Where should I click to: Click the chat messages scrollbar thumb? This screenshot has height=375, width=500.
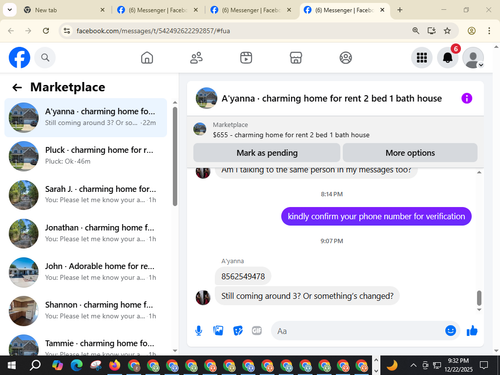point(479,298)
